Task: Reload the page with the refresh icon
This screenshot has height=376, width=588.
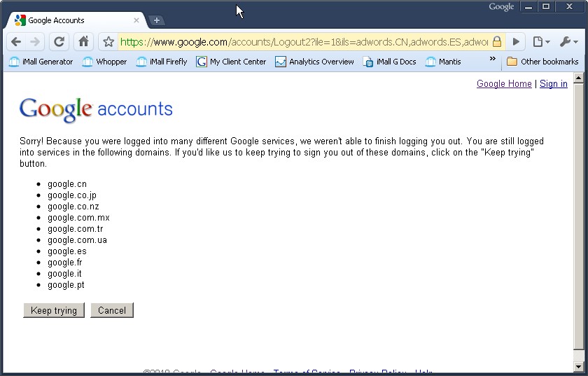Action: (x=59, y=41)
